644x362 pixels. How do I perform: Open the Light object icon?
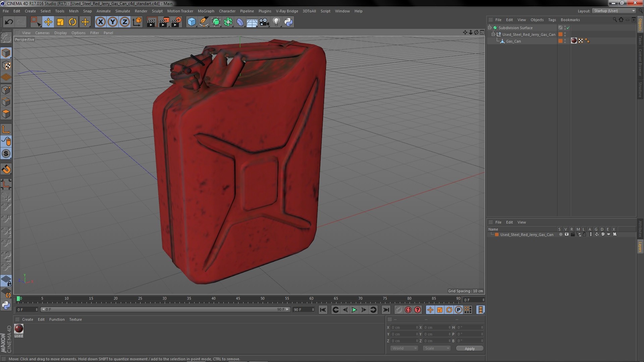[x=276, y=22]
